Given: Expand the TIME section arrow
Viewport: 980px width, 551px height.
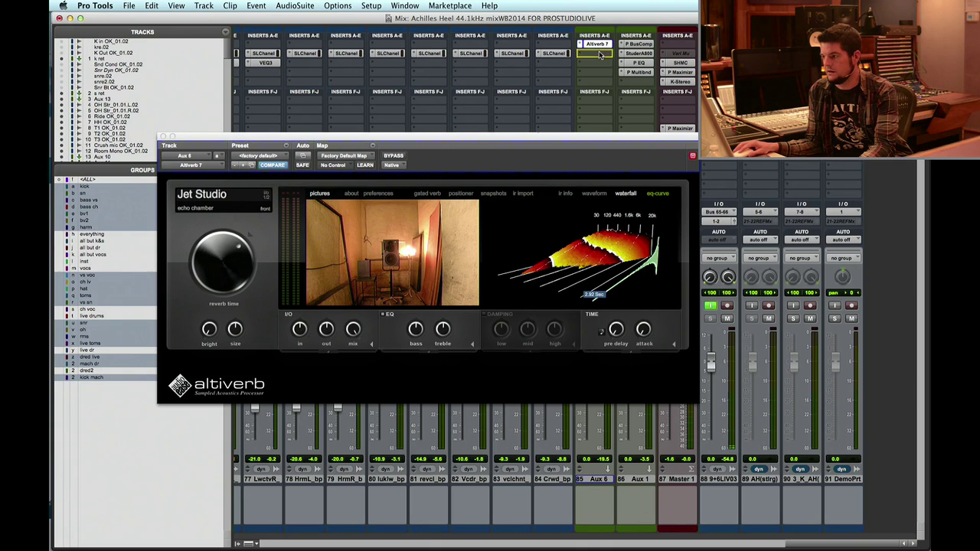Looking at the screenshot, I should (x=674, y=344).
